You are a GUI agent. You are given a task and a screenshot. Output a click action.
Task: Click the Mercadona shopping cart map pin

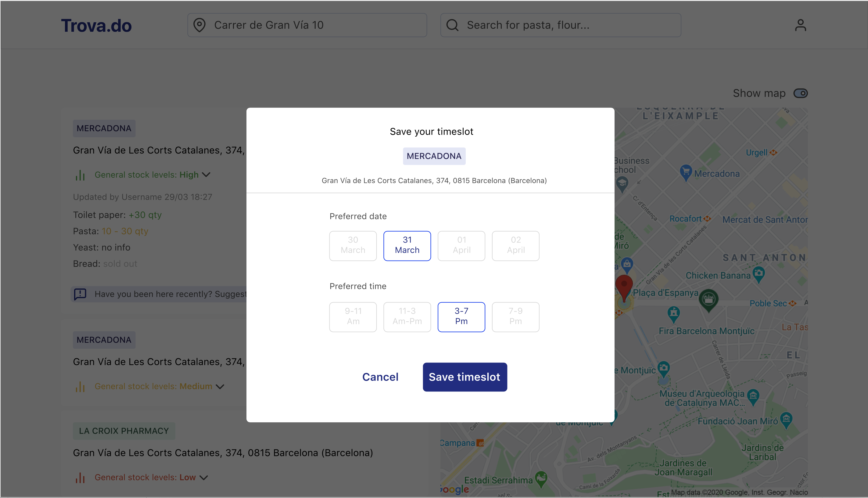pyautogui.click(x=686, y=173)
